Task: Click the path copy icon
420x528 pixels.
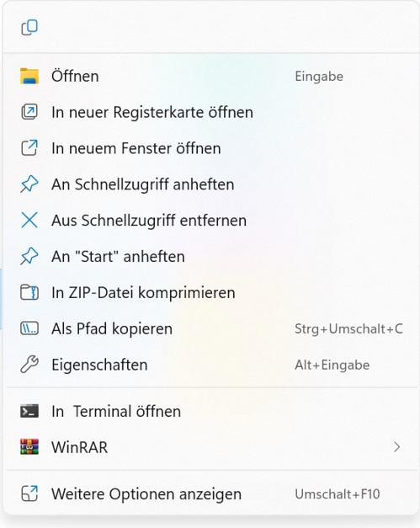Action: tap(29, 328)
